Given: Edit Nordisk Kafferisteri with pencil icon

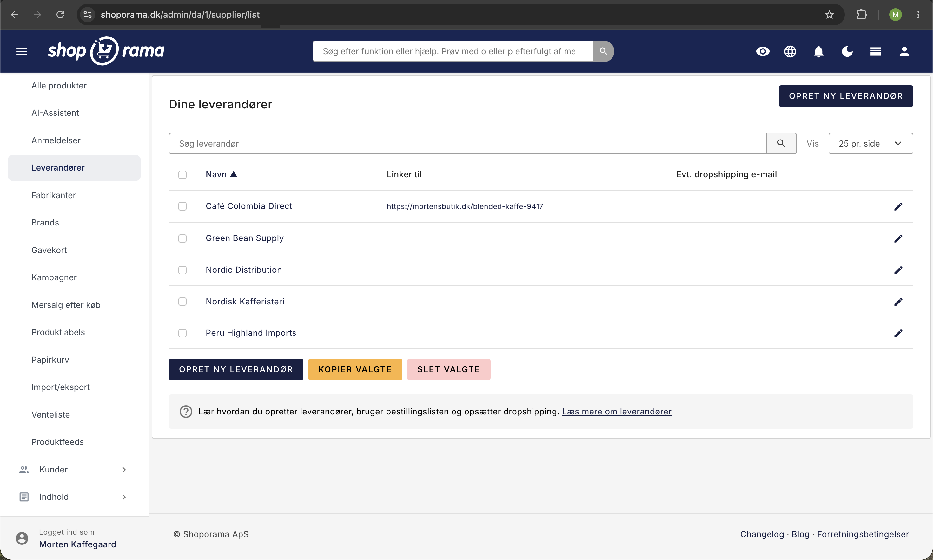Looking at the screenshot, I should [898, 302].
